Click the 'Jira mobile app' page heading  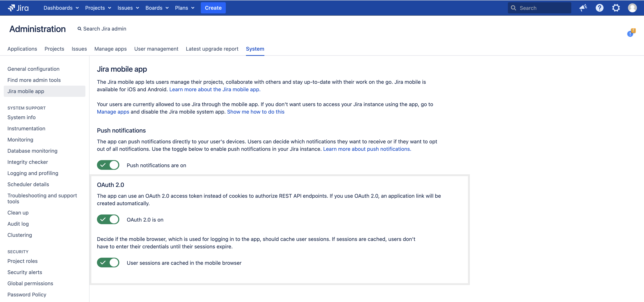pos(122,69)
